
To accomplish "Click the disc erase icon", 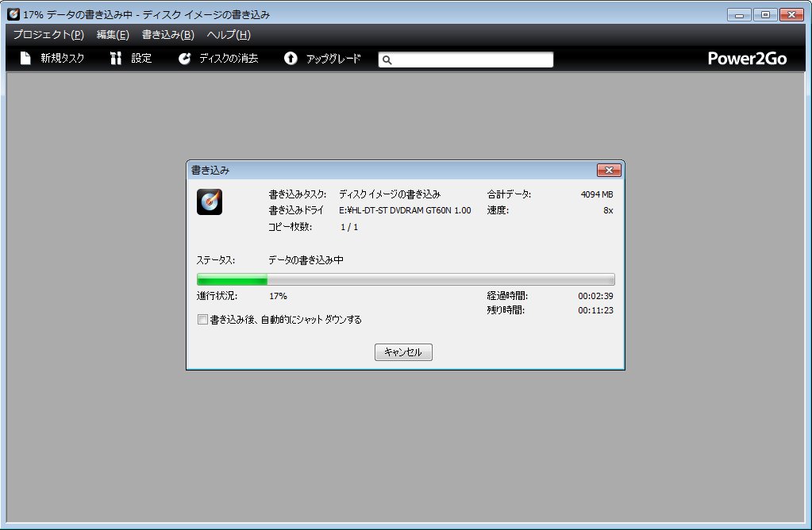I will [184, 59].
